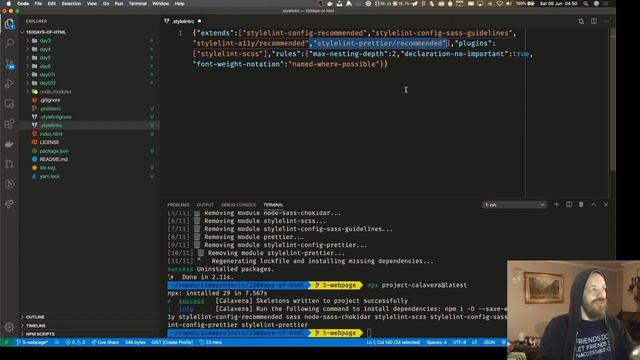Expand the day4 folder
Image resolution: width=640 pixels, height=360 pixels.
pyautogui.click(x=45, y=49)
